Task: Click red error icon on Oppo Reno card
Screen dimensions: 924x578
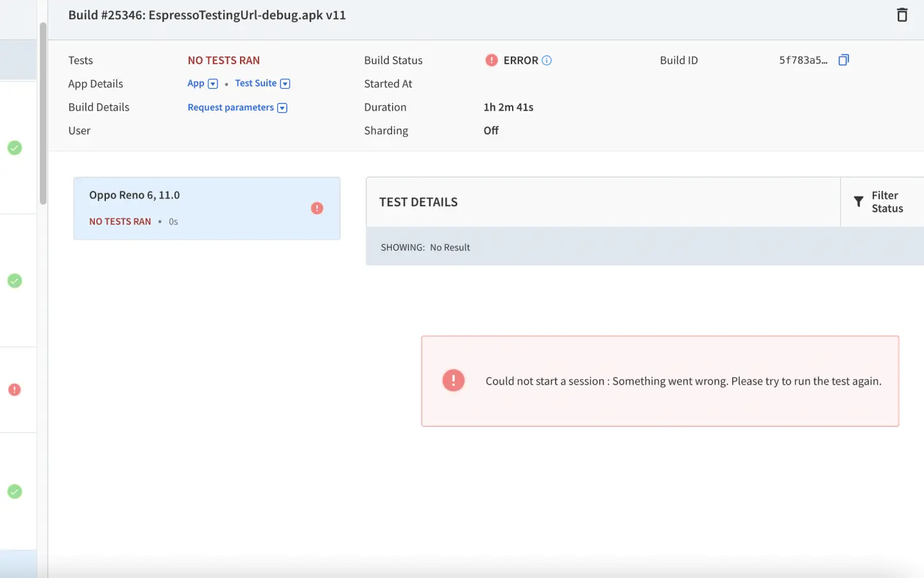Action: pyautogui.click(x=317, y=208)
